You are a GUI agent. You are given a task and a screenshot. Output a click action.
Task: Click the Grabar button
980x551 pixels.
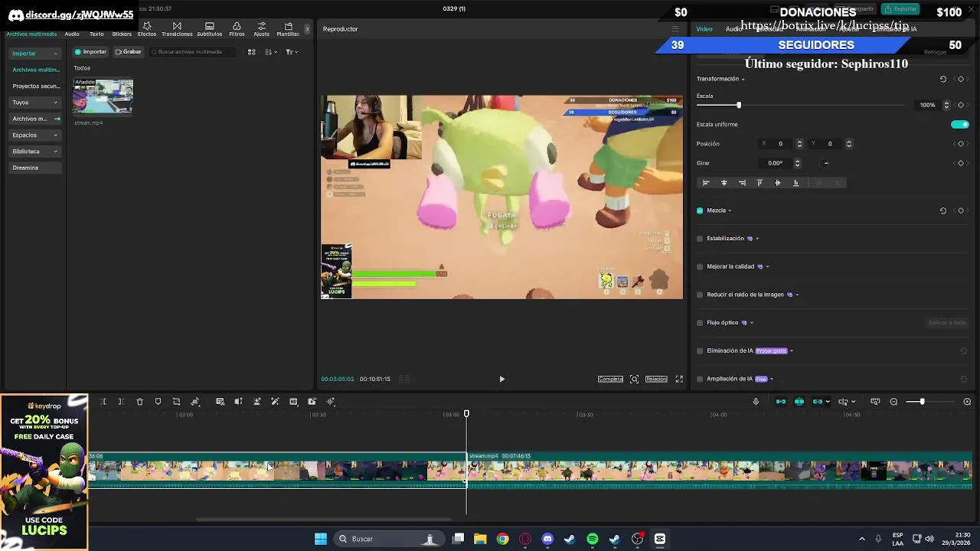click(x=128, y=52)
